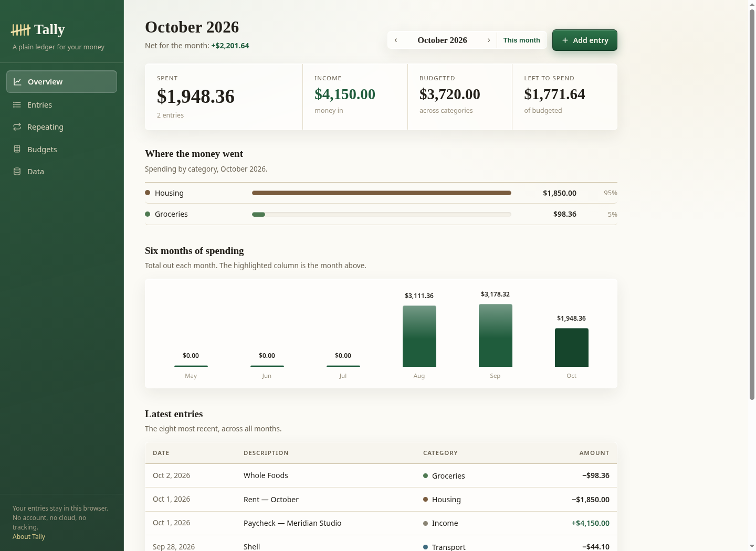Click the This month button
The image size is (756, 551).
tap(521, 40)
